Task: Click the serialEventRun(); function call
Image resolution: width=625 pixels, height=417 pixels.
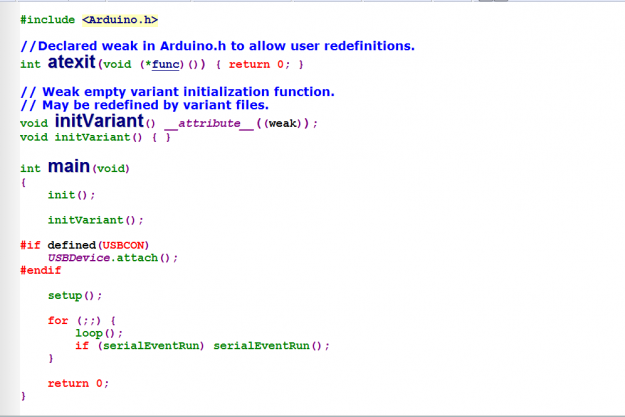Action: click(271, 346)
